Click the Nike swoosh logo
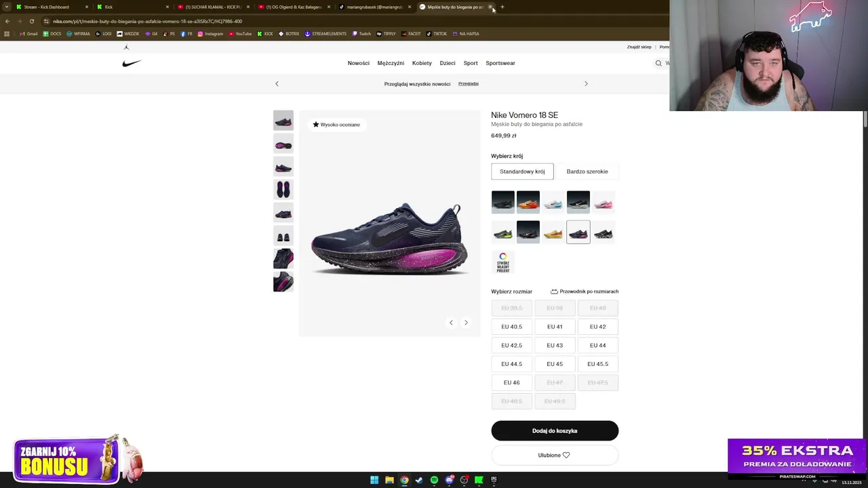Screen dimensions: 868x488 click(x=132, y=63)
